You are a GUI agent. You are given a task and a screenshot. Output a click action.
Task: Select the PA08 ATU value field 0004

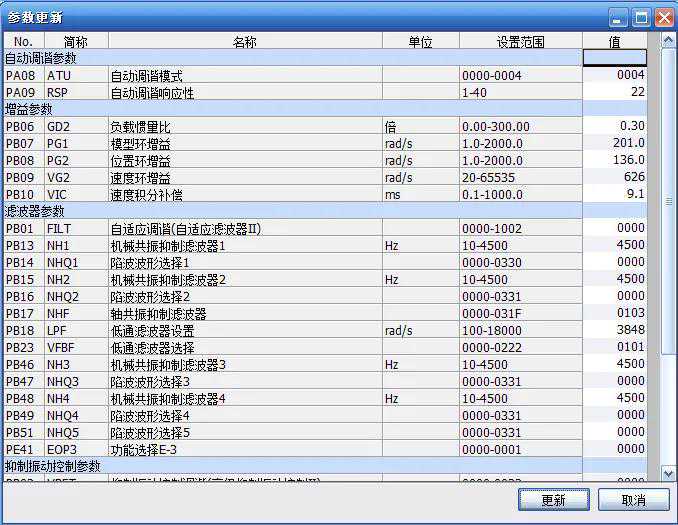[615, 76]
